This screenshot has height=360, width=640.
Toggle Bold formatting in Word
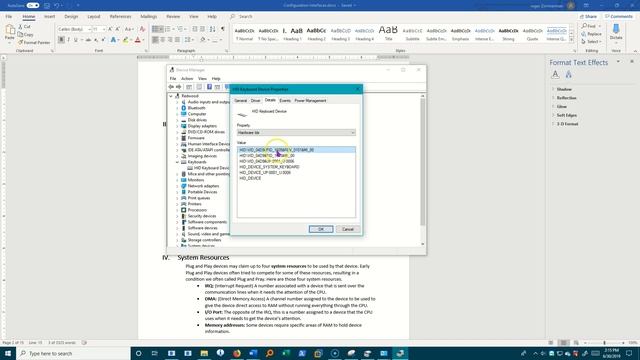61,40
